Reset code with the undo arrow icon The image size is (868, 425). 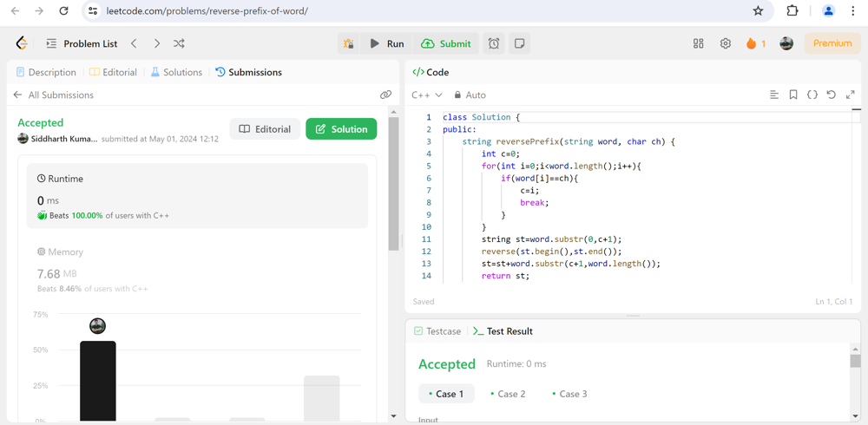(832, 95)
